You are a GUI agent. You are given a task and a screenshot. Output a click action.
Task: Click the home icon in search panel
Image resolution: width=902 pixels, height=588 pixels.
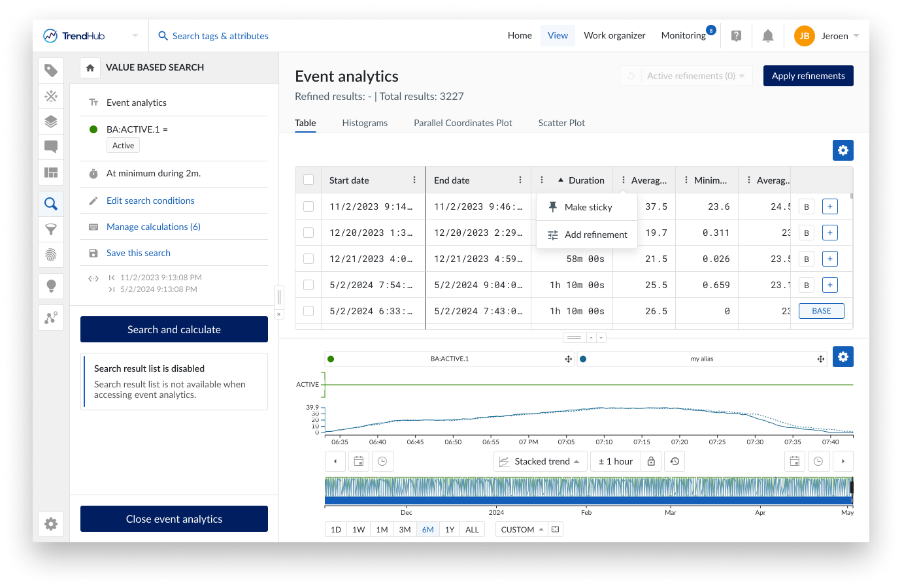pos(90,67)
